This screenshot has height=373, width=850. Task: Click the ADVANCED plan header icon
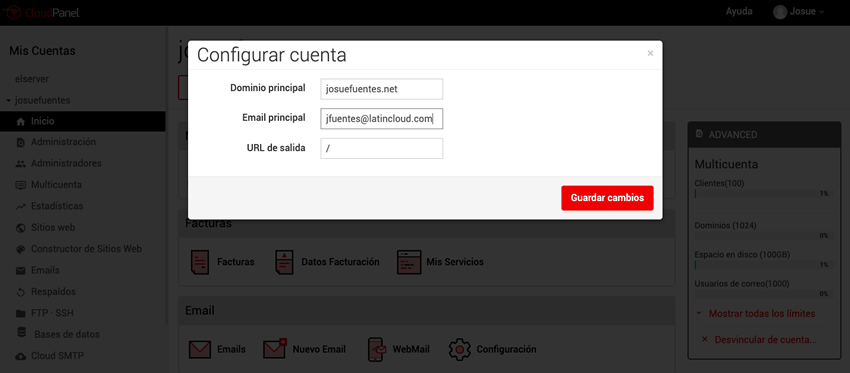[699, 134]
